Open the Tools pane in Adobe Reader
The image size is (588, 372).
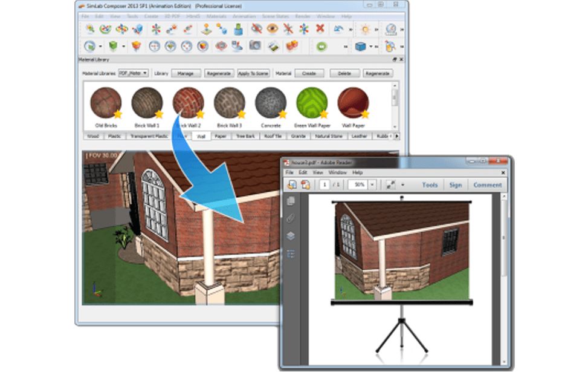[x=430, y=184]
